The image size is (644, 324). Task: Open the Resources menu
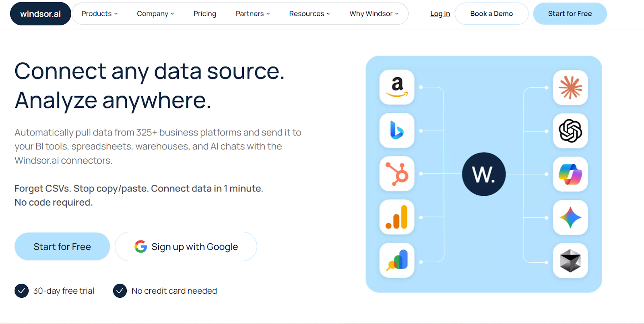(x=309, y=14)
